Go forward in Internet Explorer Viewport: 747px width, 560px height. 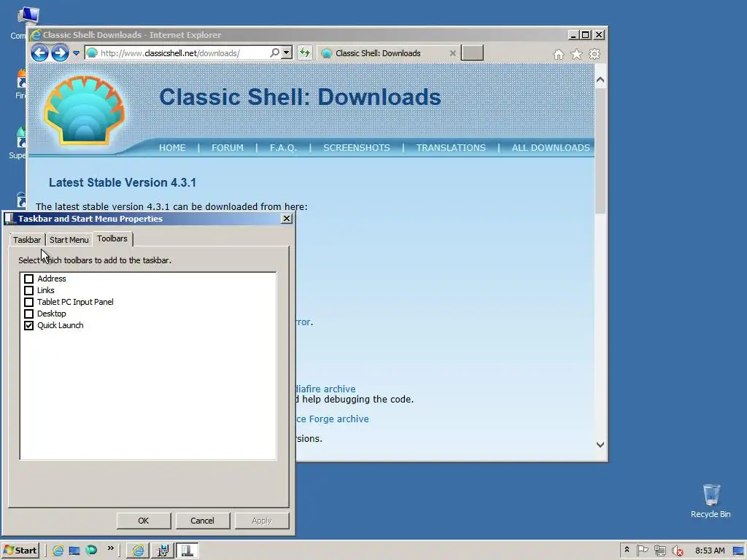[x=60, y=52]
